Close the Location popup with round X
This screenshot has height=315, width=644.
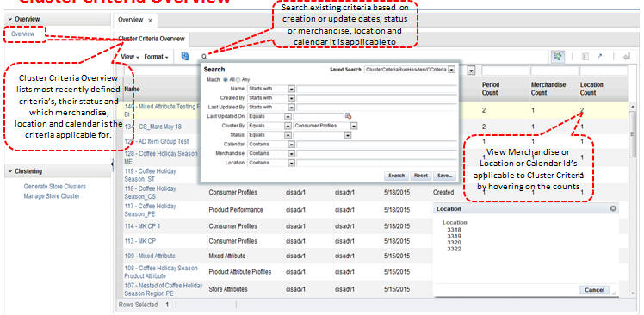click(613, 208)
